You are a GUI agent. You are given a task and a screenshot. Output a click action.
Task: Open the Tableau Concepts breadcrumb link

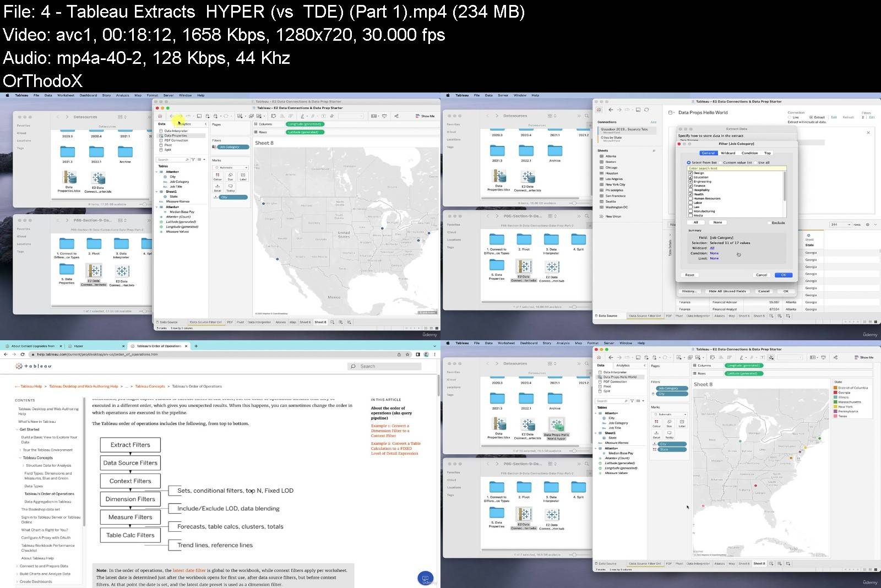tap(150, 386)
